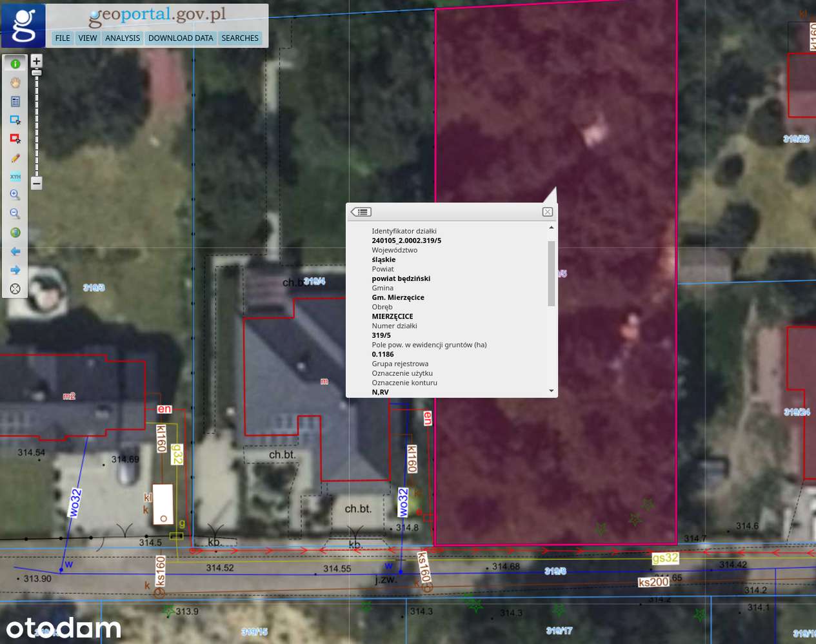
Task: Close the parcel info popup
Action: tap(547, 211)
